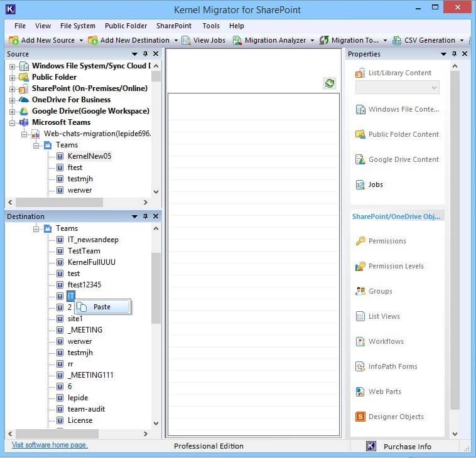This screenshot has height=458, width=476.
Task: Open the SharePoint menu
Action: [x=174, y=26]
